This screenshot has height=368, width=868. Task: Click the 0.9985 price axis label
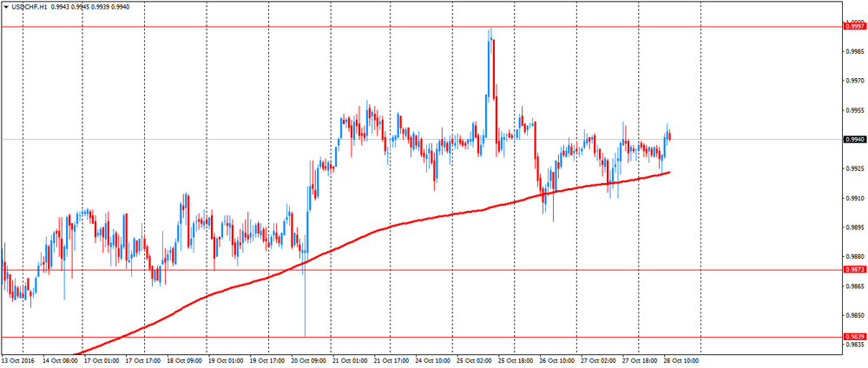click(x=853, y=51)
